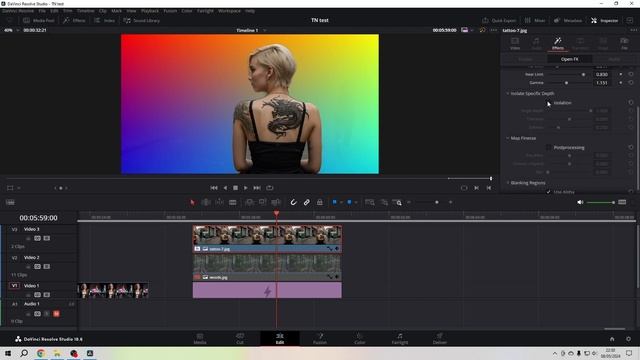Click the blue Marker icon
The height and width of the screenshot is (360, 640).
349,202
